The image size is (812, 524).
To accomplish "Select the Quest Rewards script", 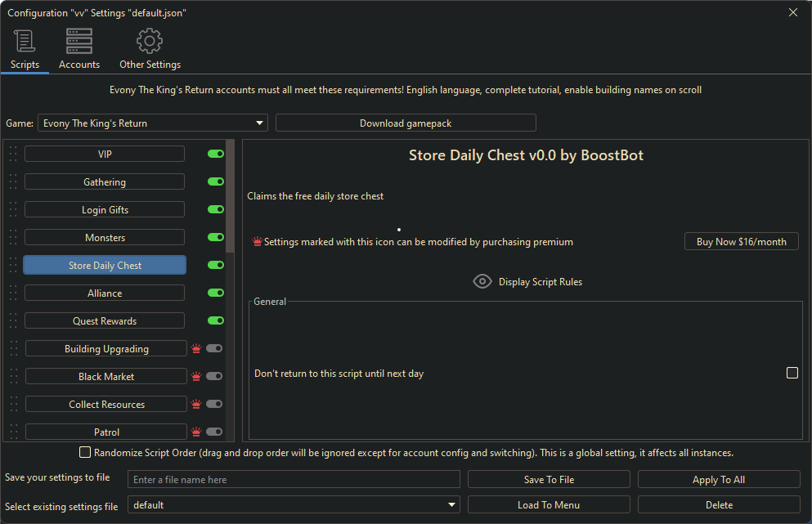I will point(105,321).
